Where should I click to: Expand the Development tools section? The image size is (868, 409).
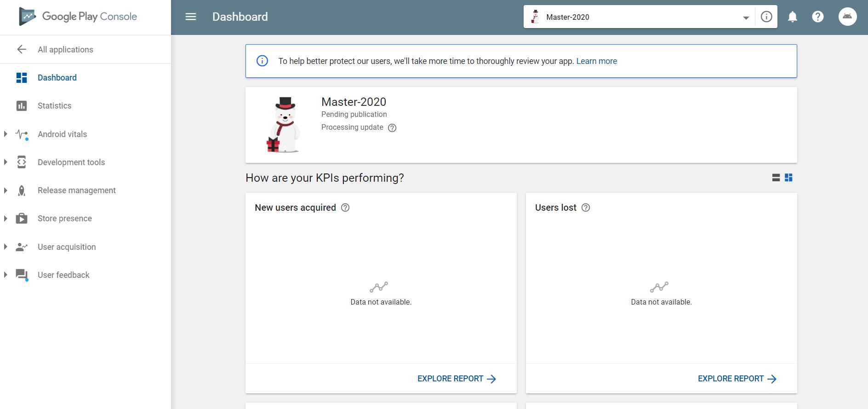6,162
